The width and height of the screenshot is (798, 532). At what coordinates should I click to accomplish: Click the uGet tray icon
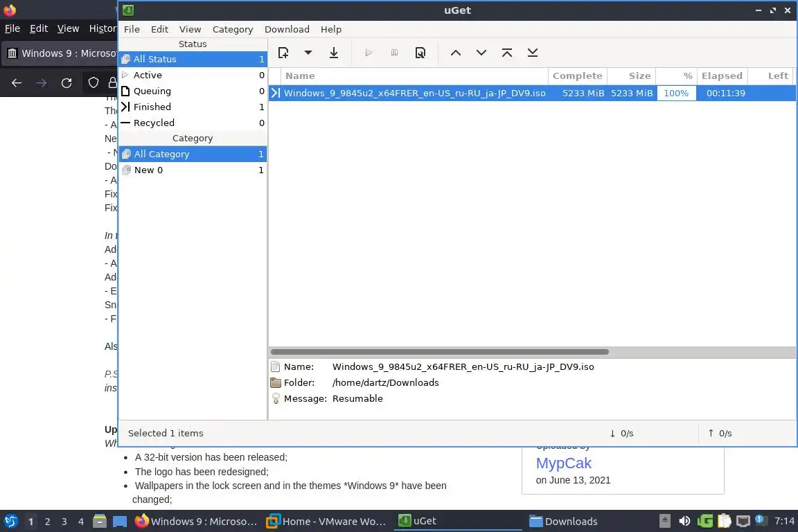click(x=705, y=521)
